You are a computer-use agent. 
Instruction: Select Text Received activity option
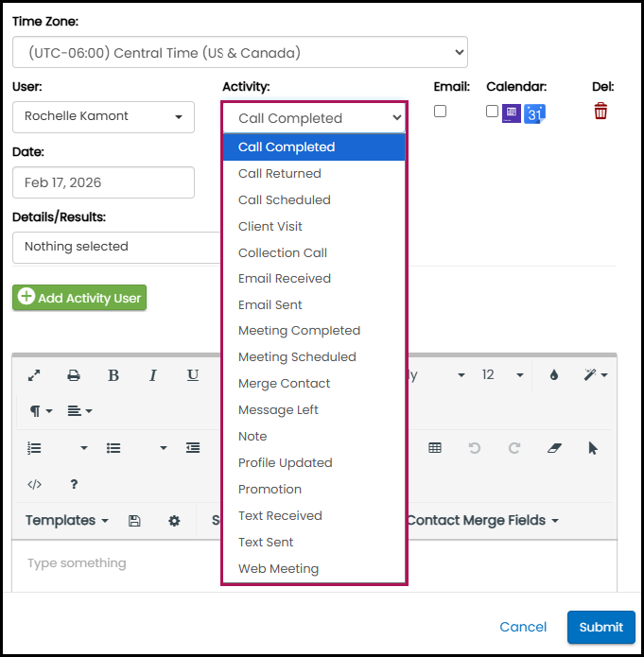click(x=314, y=515)
